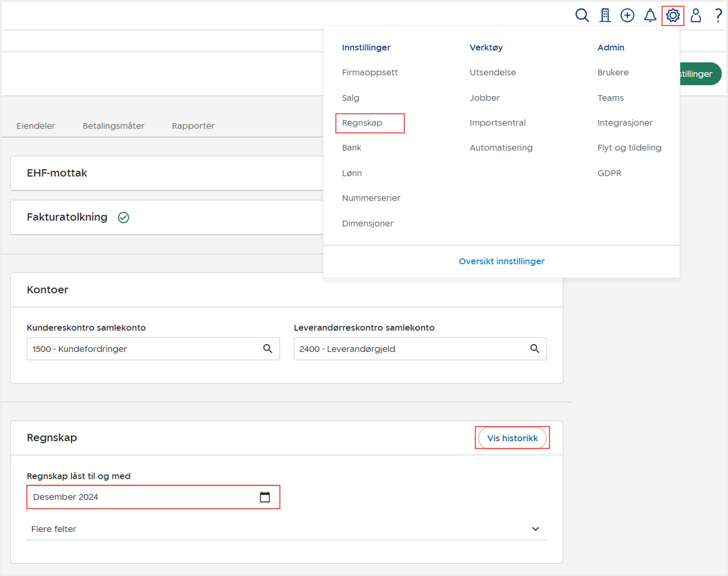Click the help question mark icon
This screenshot has height=576, width=728.
pyautogui.click(x=718, y=16)
